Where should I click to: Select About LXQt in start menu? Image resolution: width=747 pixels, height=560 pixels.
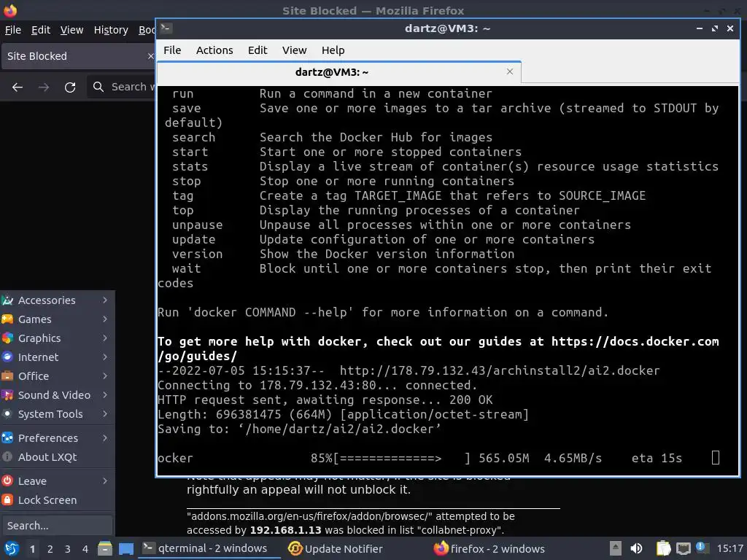click(57, 457)
